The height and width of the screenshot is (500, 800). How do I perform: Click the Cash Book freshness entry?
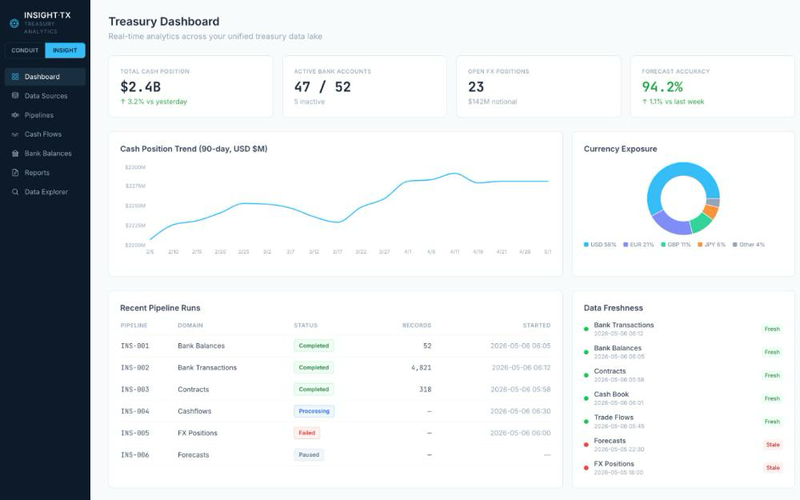(683, 398)
